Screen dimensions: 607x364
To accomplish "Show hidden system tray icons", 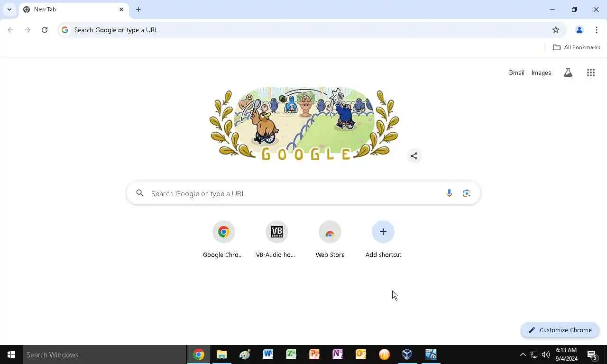I will pos(523,355).
